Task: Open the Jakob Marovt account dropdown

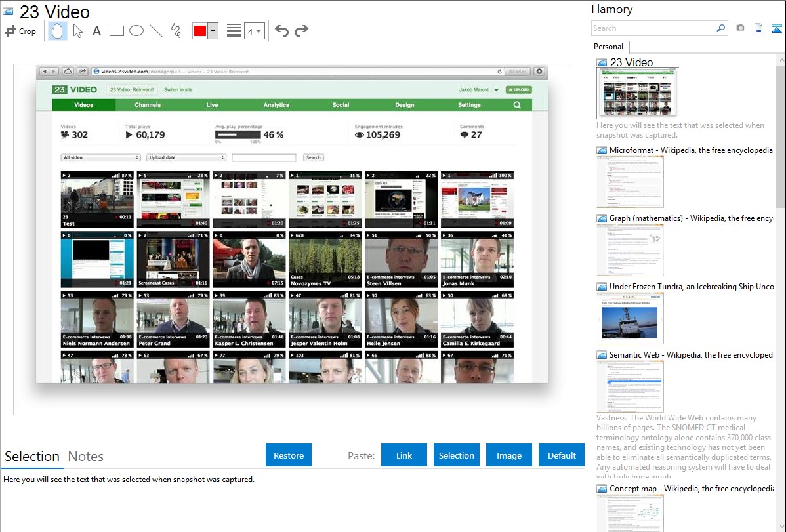Action: (x=479, y=89)
